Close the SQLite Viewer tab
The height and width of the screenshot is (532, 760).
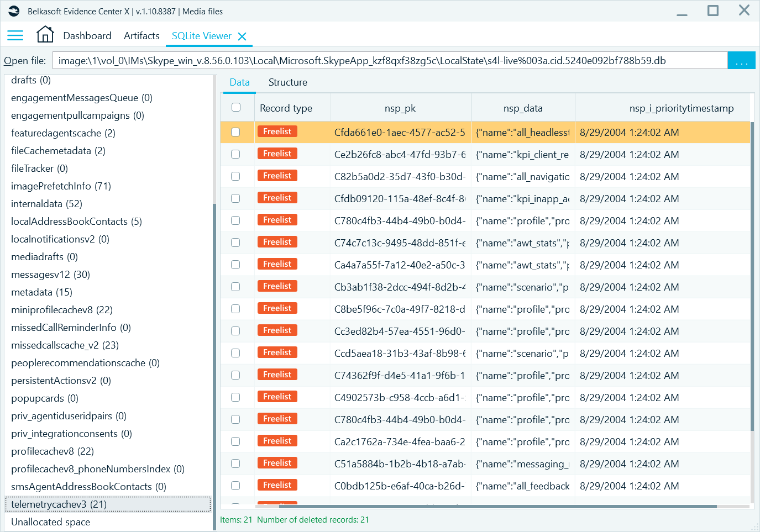pyautogui.click(x=242, y=36)
